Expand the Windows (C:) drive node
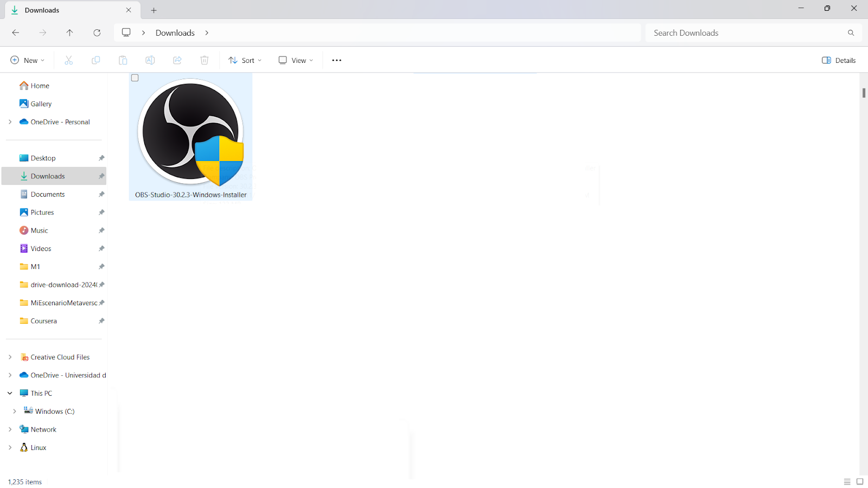The width and height of the screenshot is (868, 488). point(15,412)
